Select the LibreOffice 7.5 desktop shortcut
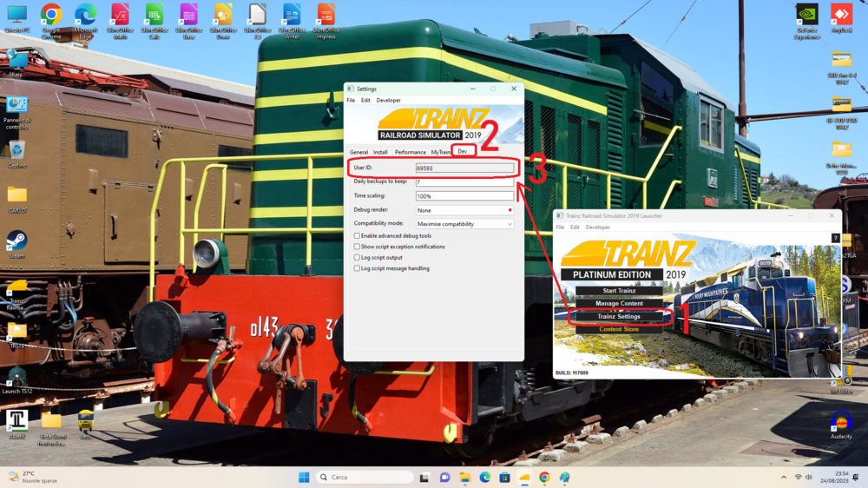868x488 pixels. (258, 21)
